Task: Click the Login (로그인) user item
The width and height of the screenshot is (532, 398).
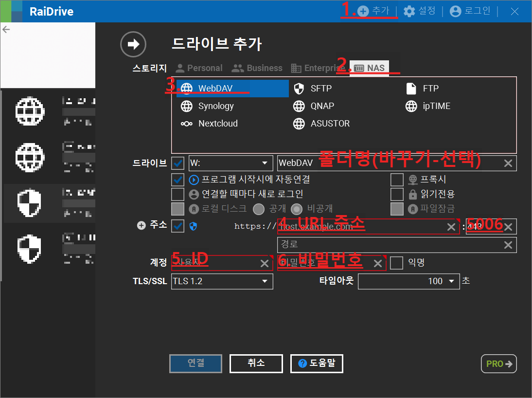Action: coord(470,11)
